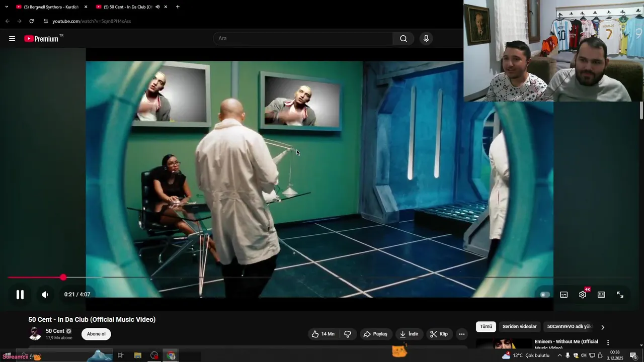Open Task View from the taskbar

(x=121, y=355)
